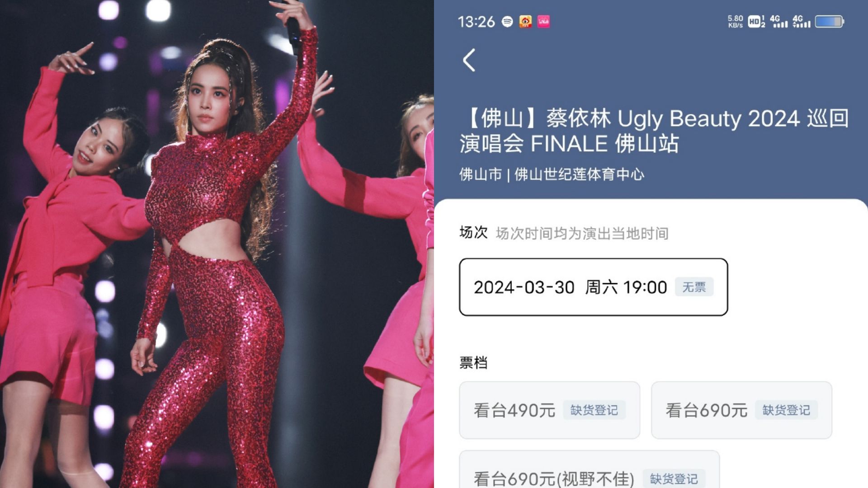Screen dimensions: 868x488
Task: Select the 看台690元(视野不佳) ticket tier
Action: [x=590, y=470]
